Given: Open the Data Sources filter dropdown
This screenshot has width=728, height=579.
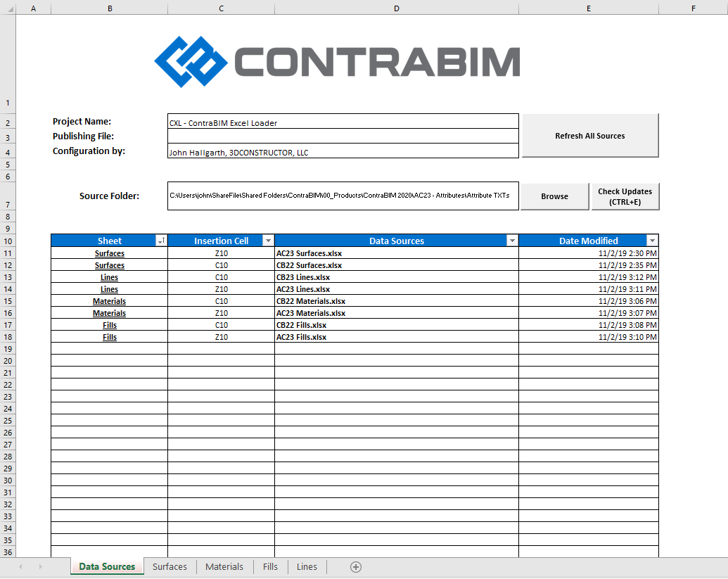Looking at the screenshot, I should [x=512, y=241].
